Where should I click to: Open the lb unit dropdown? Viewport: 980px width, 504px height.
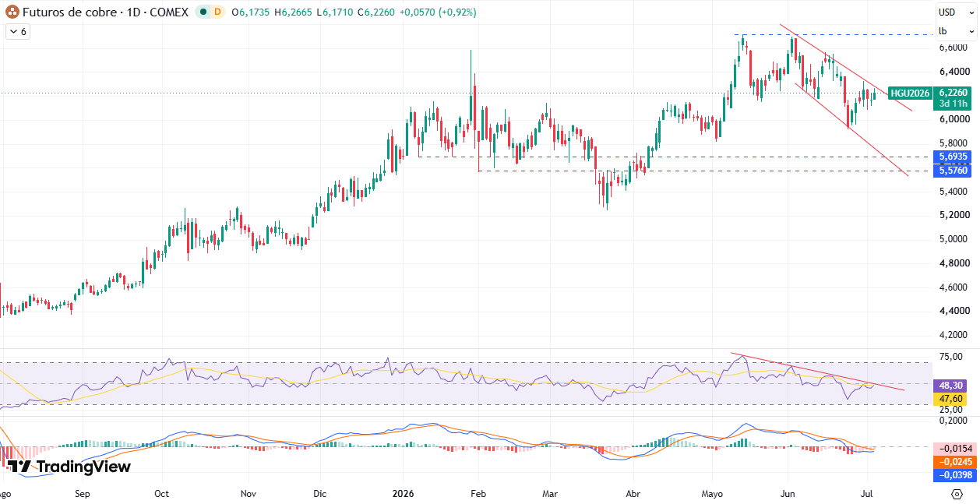(x=956, y=31)
